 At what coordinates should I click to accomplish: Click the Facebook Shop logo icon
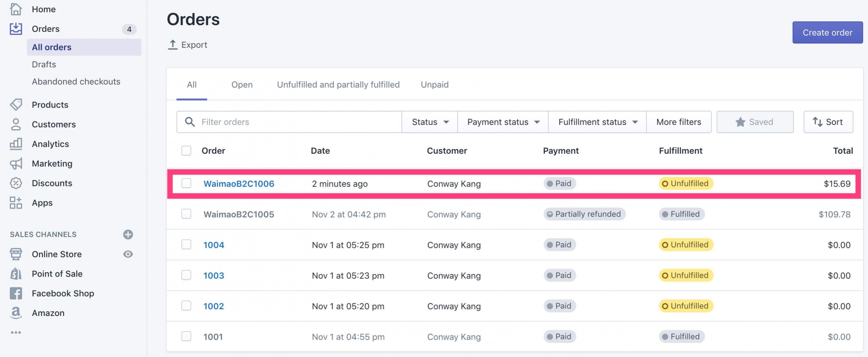pyautogui.click(x=16, y=293)
